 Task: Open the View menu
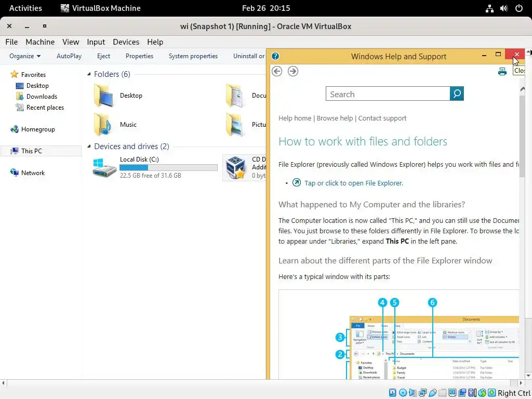click(71, 42)
